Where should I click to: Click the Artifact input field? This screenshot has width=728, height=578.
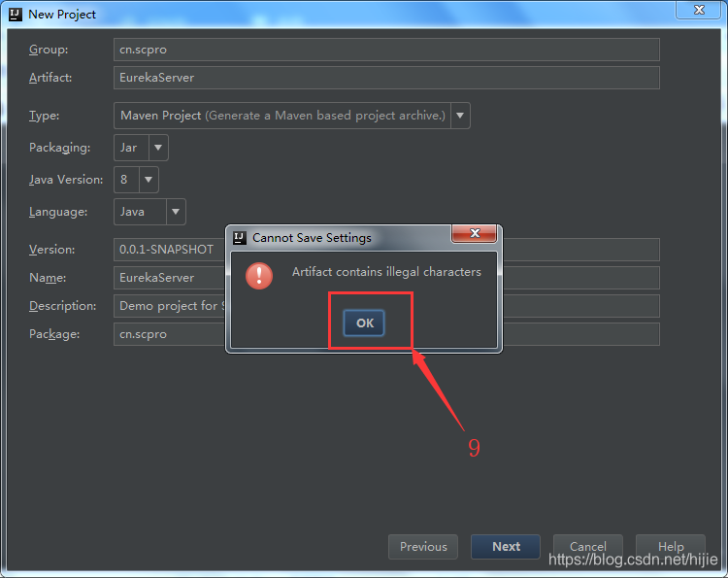click(x=386, y=78)
